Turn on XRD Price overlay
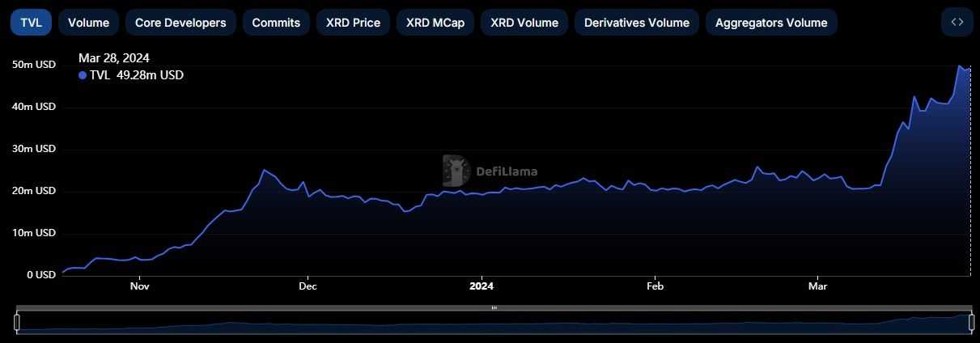 tap(353, 23)
